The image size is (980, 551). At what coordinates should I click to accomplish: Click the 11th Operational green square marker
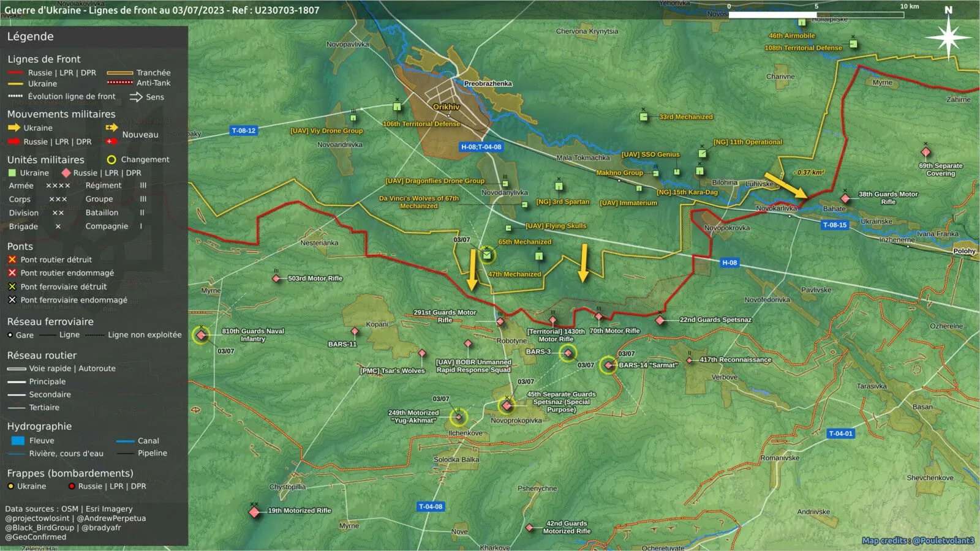[x=703, y=154]
